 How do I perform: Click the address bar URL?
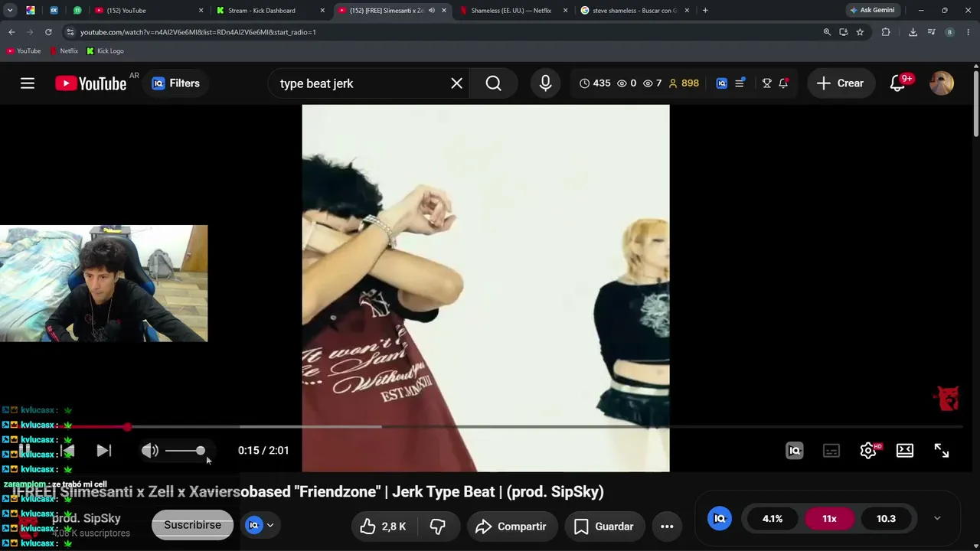(x=198, y=32)
